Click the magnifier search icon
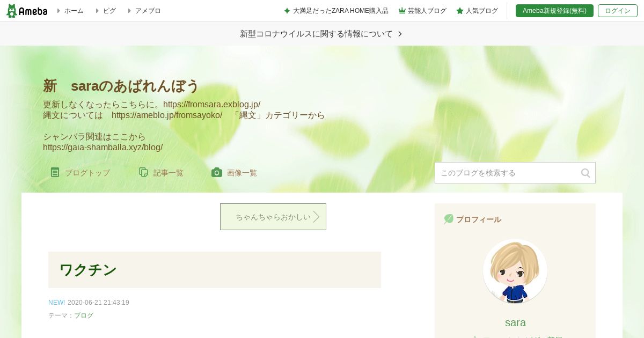Viewport: 644px width, 338px height. click(x=586, y=173)
